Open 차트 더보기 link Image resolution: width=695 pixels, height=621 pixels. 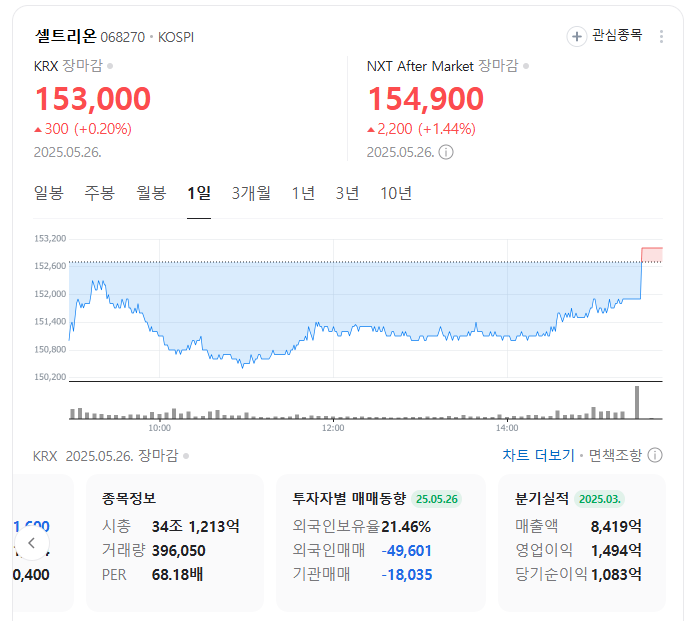(538, 455)
